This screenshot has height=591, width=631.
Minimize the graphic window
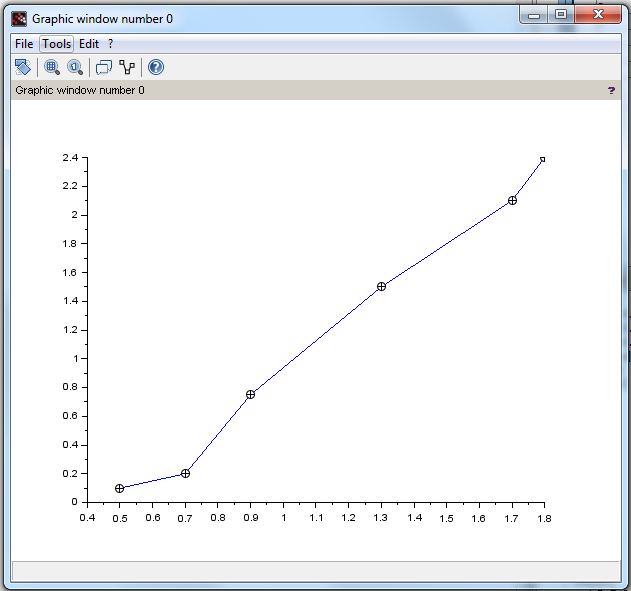[x=534, y=15]
